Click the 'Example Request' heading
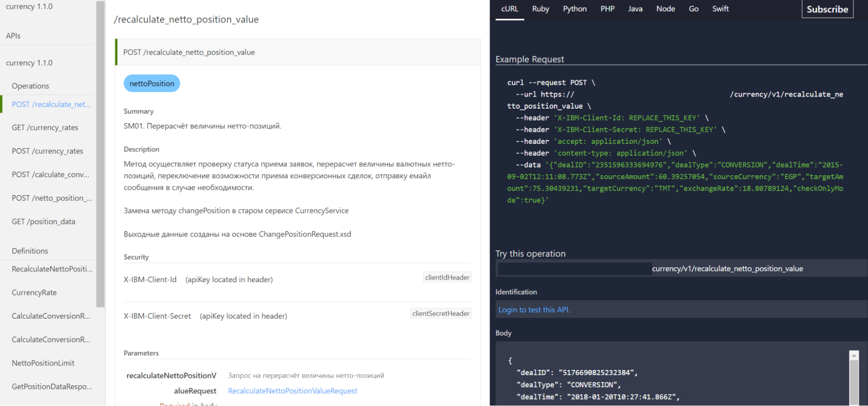 click(530, 59)
